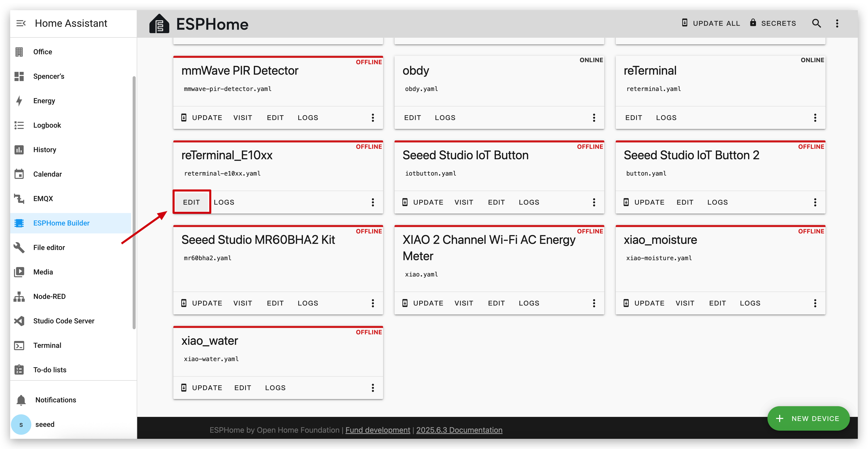Viewport: 868px width, 449px height.
Task: Open the EMQX sidebar icon
Action: (19, 198)
